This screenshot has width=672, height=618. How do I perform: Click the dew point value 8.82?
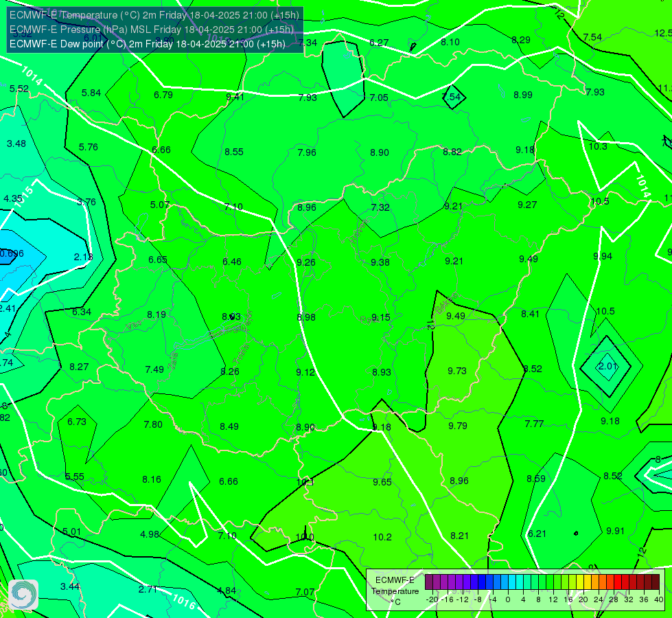[x=452, y=151]
